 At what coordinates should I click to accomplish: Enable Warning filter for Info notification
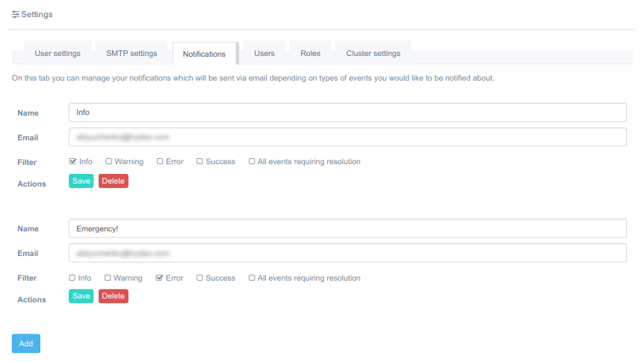(109, 161)
